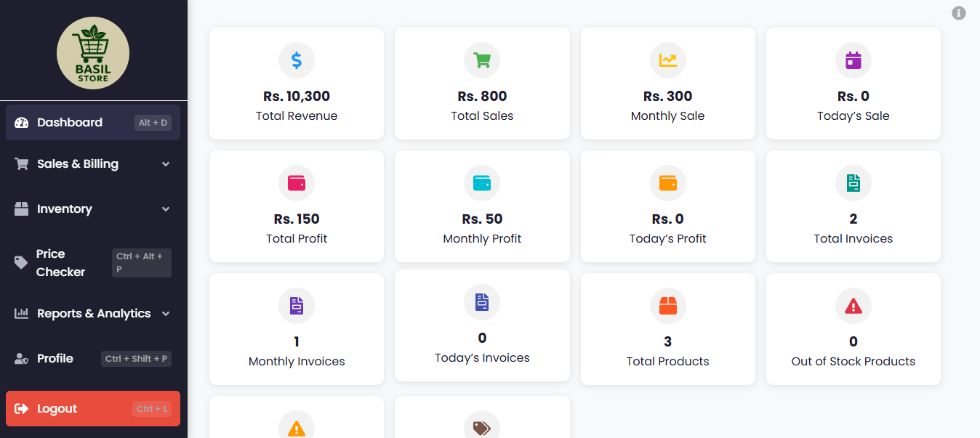Click the Today's Sale calendar icon

pyautogui.click(x=854, y=60)
